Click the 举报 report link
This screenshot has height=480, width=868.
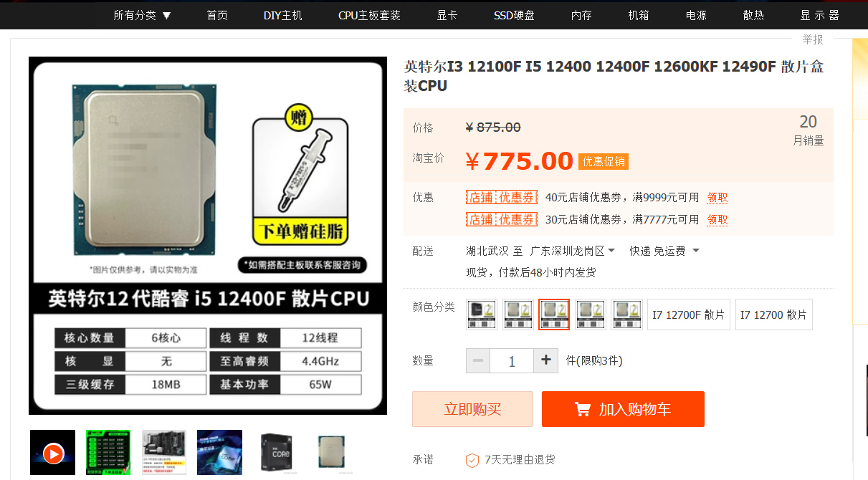[812, 39]
